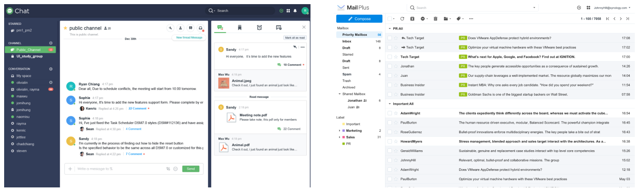The height and width of the screenshot is (192, 644).
Task: Click the emoji smiley icon in message box
Action: pyautogui.click(x=175, y=169)
